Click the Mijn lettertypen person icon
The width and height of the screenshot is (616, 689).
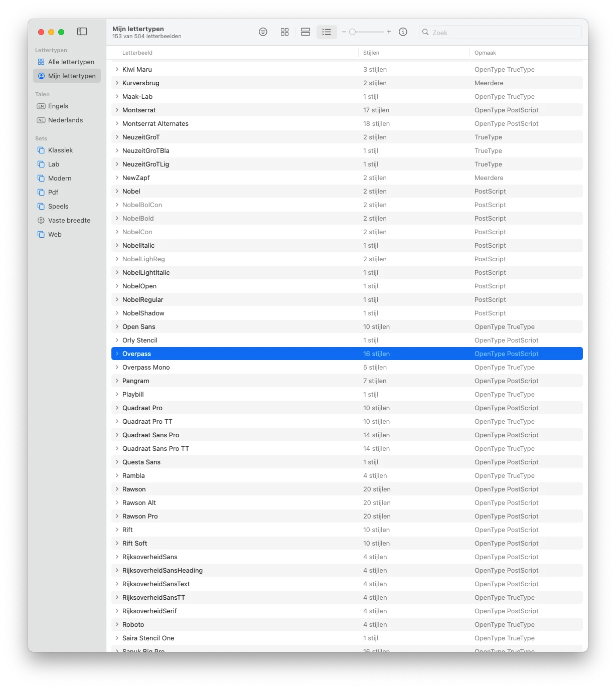point(41,76)
